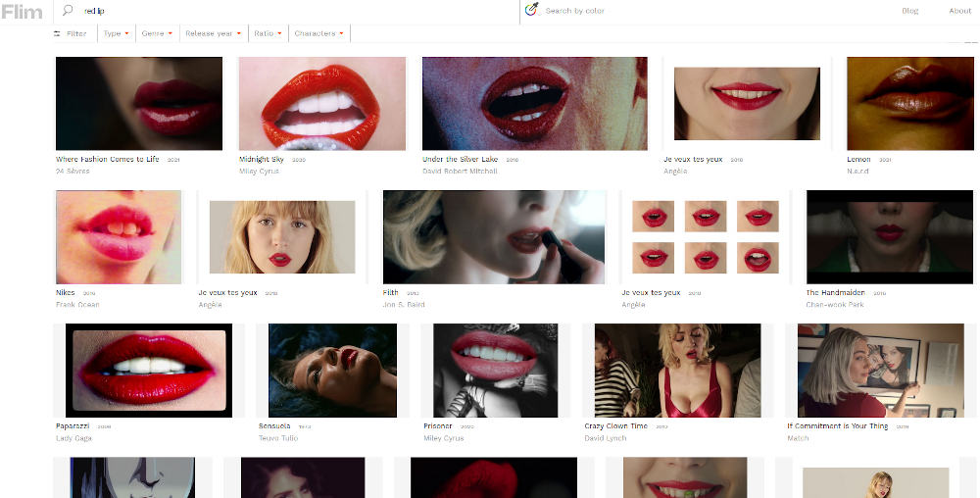Open the Release year dropdown
The height and width of the screenshot is (498, 980).
tap(213, 33)
